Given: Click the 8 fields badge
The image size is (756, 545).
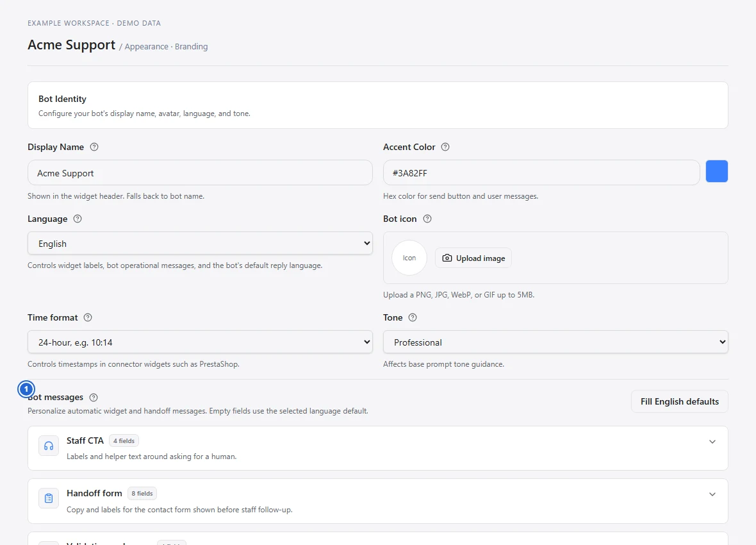Looking at the screenshot, I should (x=142, y=493).
